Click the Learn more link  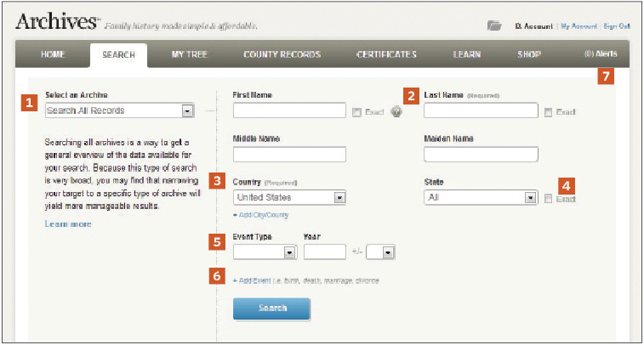pyautogui.click(x=68, y=224)
